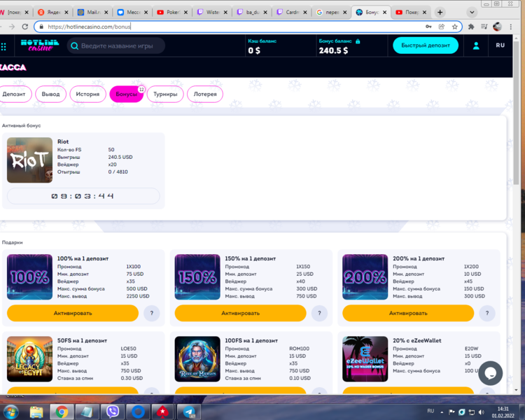Activate the 100% first deposit bonus
525x420 pixels.
[x=73, y=313]
